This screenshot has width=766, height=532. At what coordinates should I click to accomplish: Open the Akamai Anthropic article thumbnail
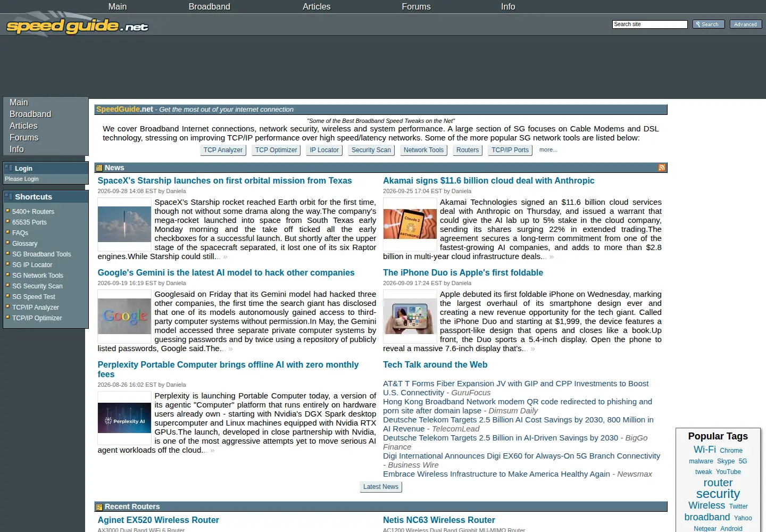[410, 225]
